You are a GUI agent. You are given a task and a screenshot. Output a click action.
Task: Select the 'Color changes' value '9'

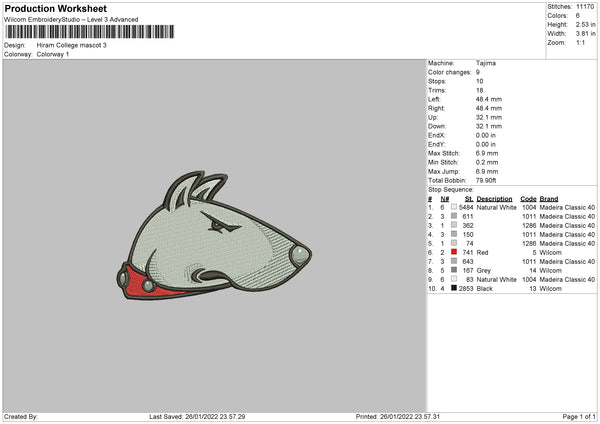tap(478, 72)
